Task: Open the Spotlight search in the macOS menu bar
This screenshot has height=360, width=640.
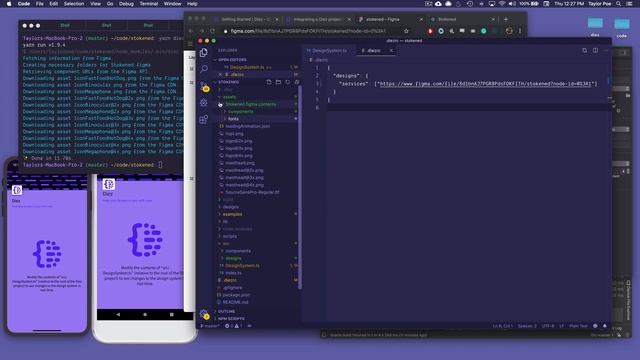Action: 619,4
